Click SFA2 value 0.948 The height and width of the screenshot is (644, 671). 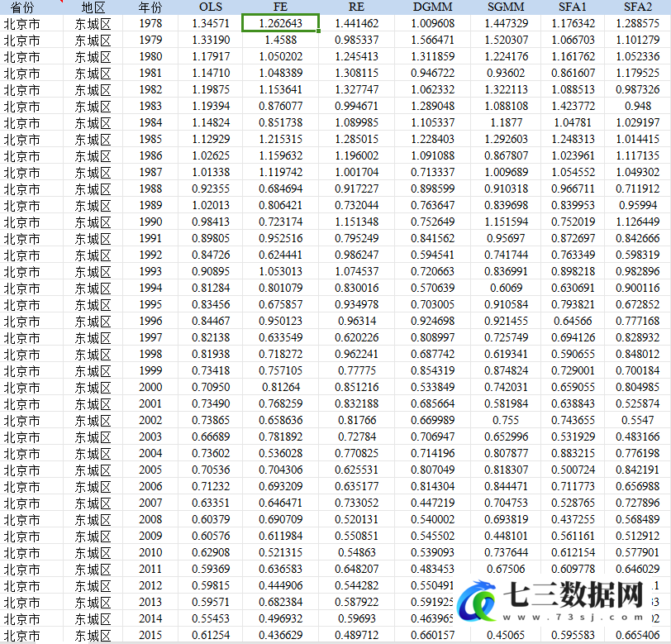point(638,106)
